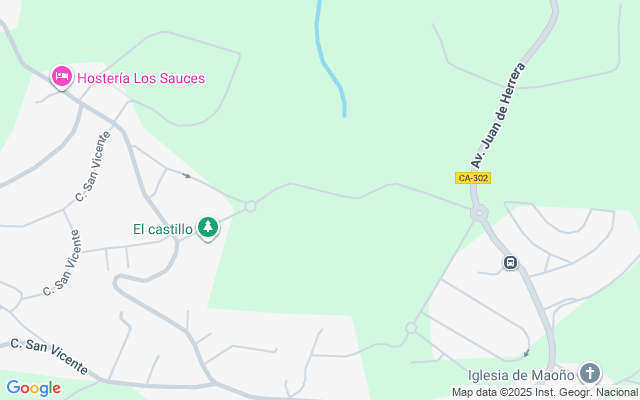Viewport: 640px width, 400px height.
Task: Open the Iglesia de Maoño label
Action: pos(521,375)
